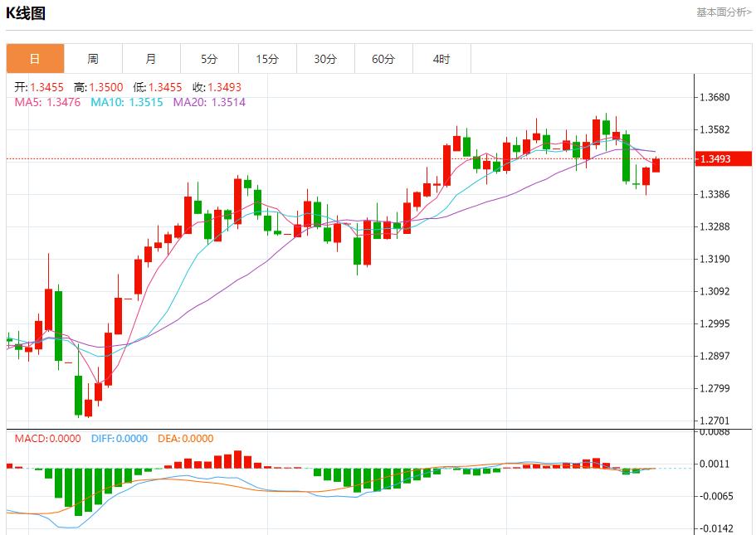
Task: Click the 1.3680 price axis label
Action: (715, 97)
